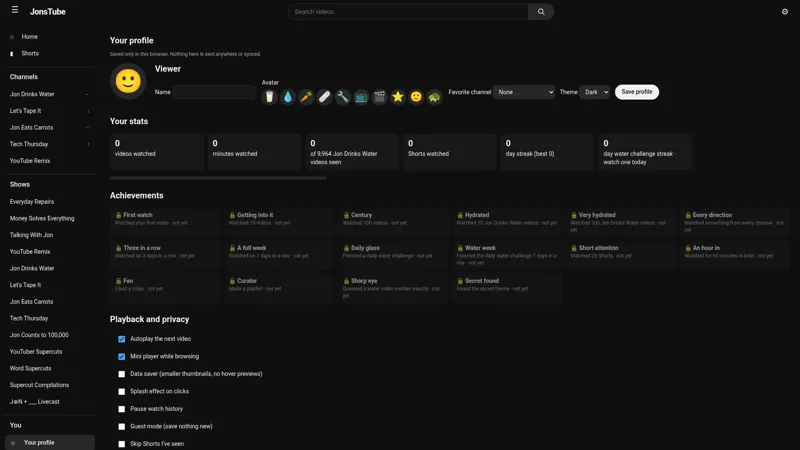Choose the water droplet avatar
Viewport: 800px width, 450px height.
[288, 97]
